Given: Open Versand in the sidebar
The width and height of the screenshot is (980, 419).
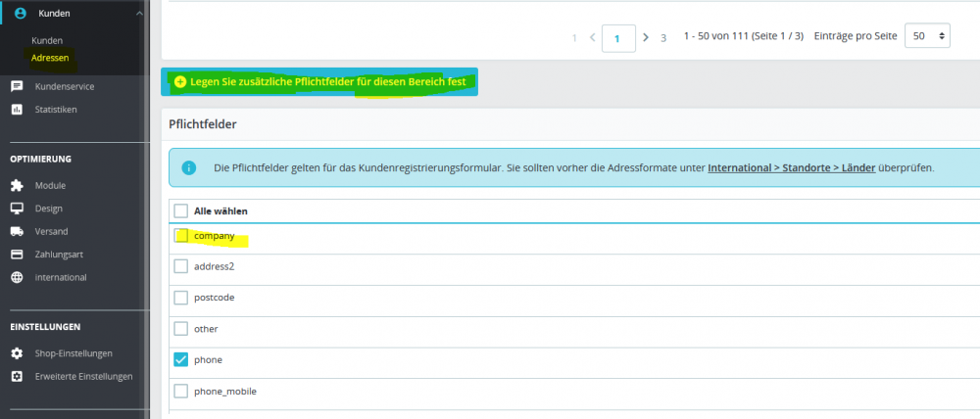Looking at the screenshot, I should (x=51, y=232).
